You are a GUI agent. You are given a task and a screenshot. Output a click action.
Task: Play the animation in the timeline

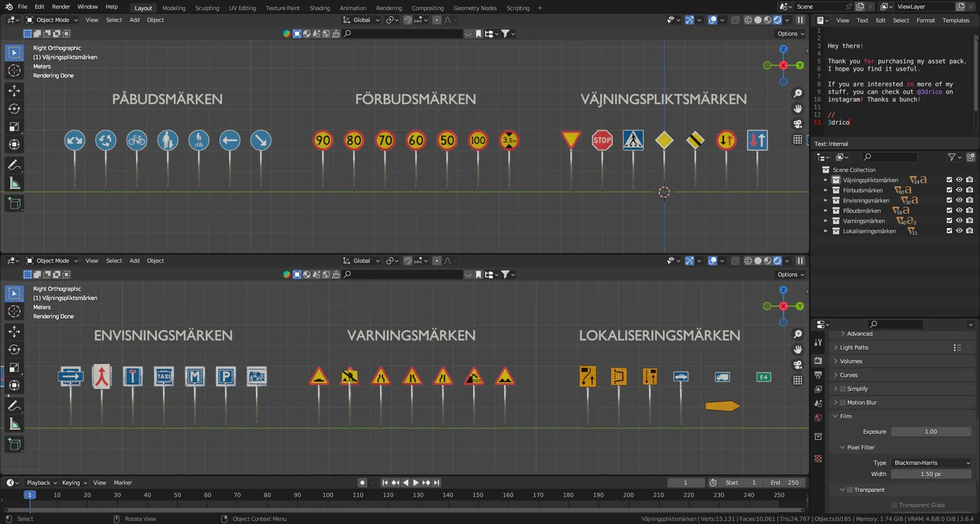pyautogui.click(x=416, y=483)
